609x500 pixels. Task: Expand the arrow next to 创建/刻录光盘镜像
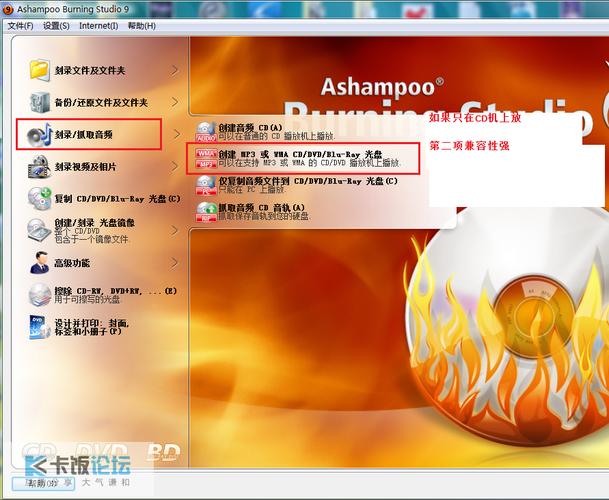(175, 231)
